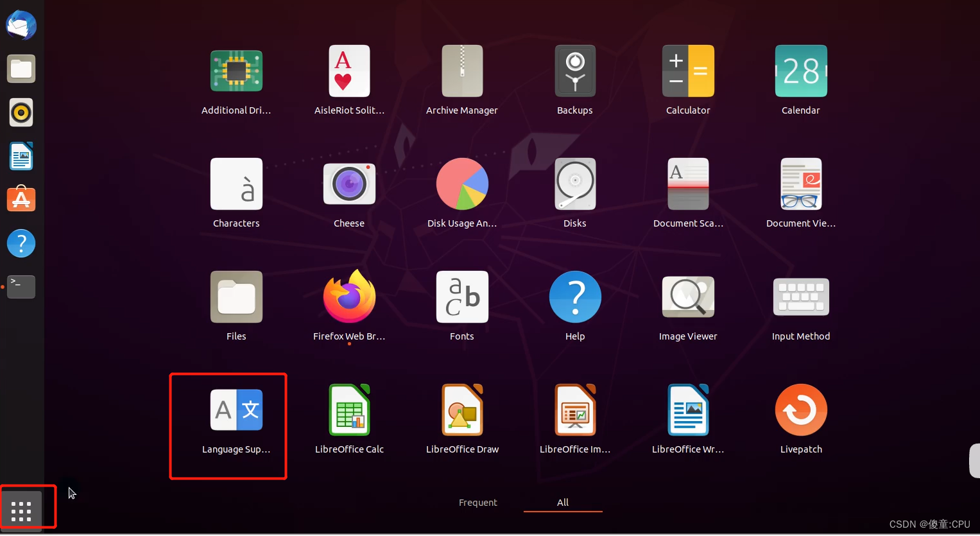Open Thunderbird Mail from dock
This screenshot has width=980, height=536.
pyautogui.click(x=21, y=26)
